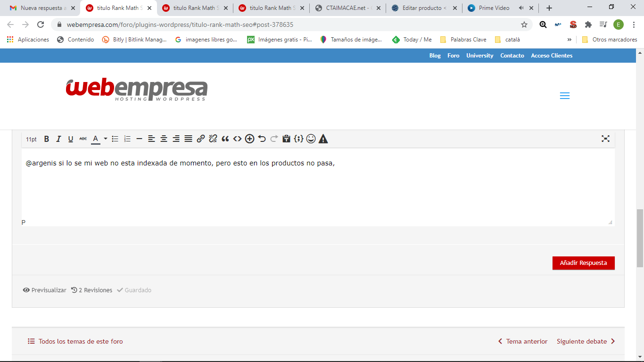Remove link with the unlink icon
This screenshot has width=644, height=362.
tap(213, 139)
